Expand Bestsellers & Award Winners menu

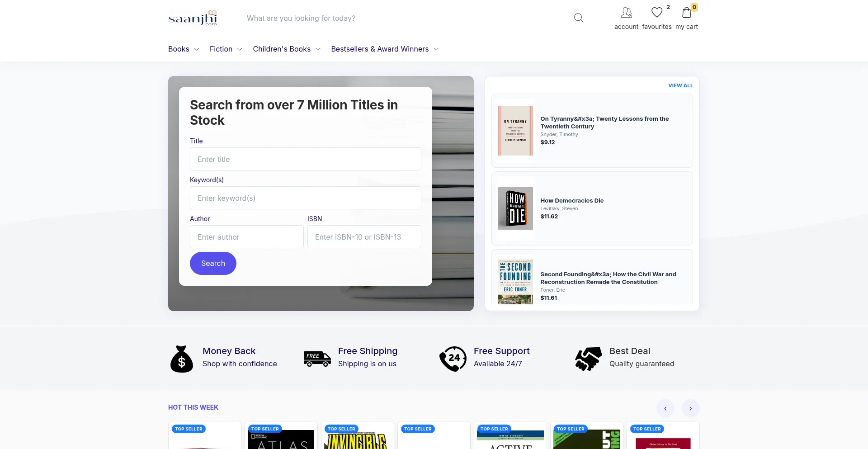pyautogui.click(x=385, y=49)
